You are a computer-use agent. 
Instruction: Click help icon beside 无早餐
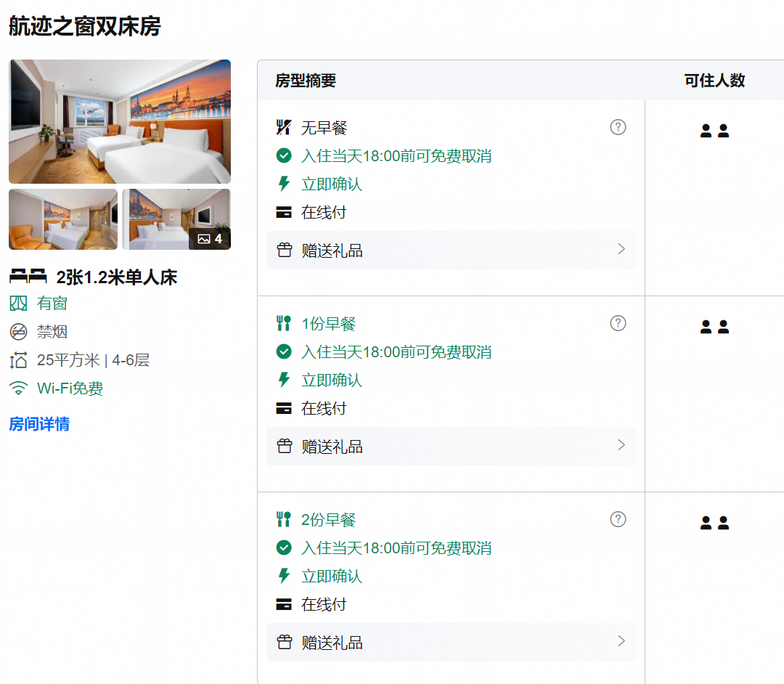coord(618,128)
